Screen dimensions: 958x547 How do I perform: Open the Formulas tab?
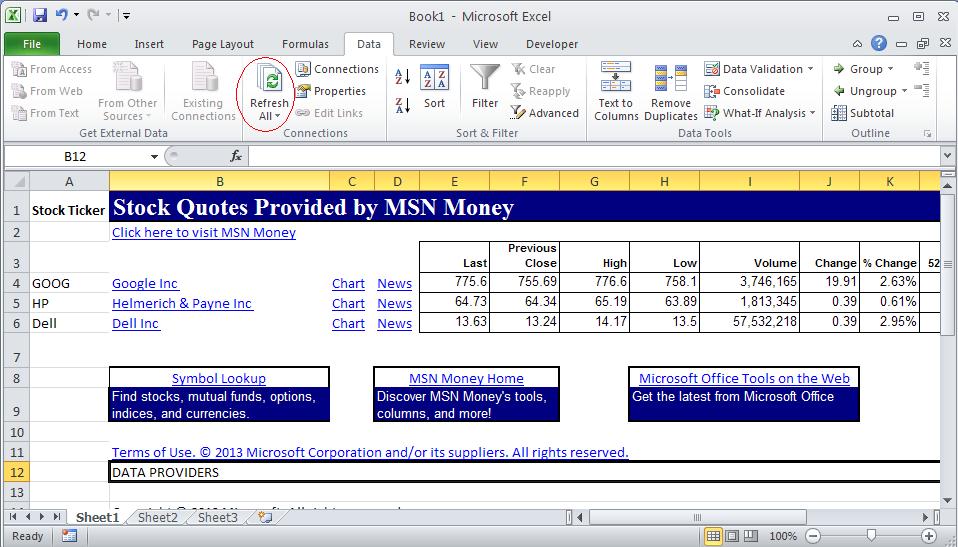[305, 44]
